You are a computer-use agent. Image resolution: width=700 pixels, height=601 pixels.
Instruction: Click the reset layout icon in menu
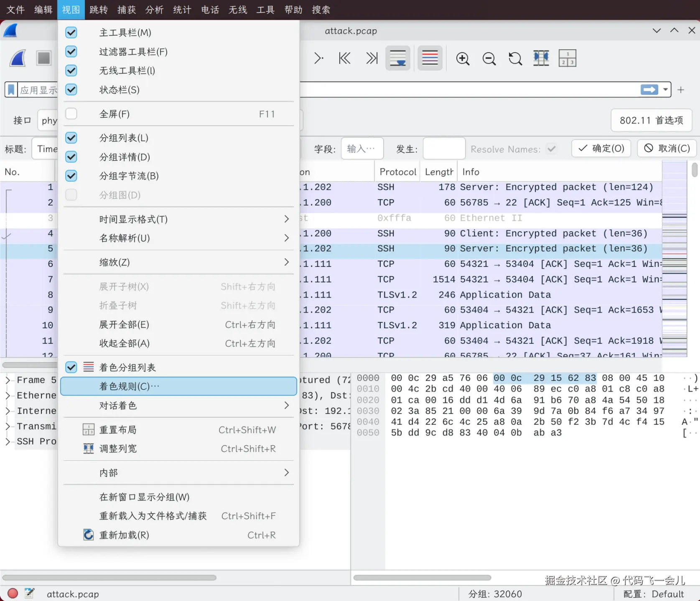(89, 430)
